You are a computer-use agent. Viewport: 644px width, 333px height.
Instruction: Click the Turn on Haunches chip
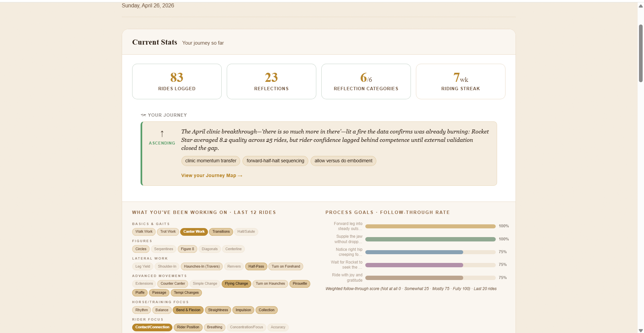270,284
